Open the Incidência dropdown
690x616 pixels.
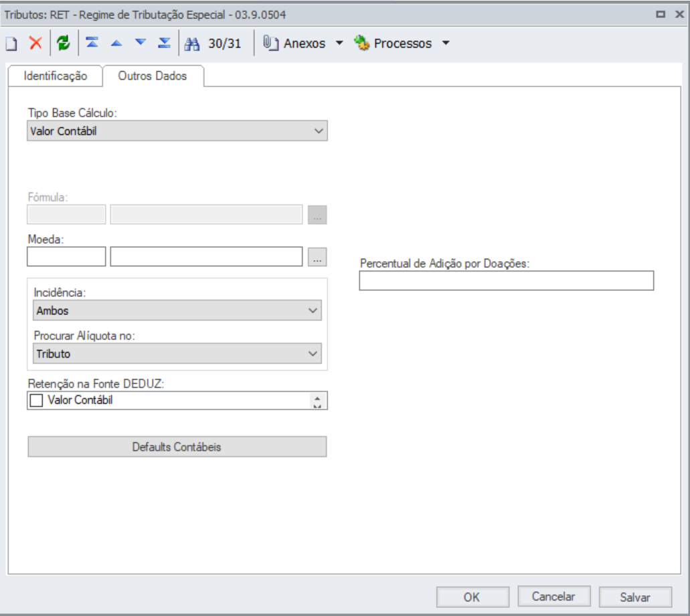click(x=177, y=310)
